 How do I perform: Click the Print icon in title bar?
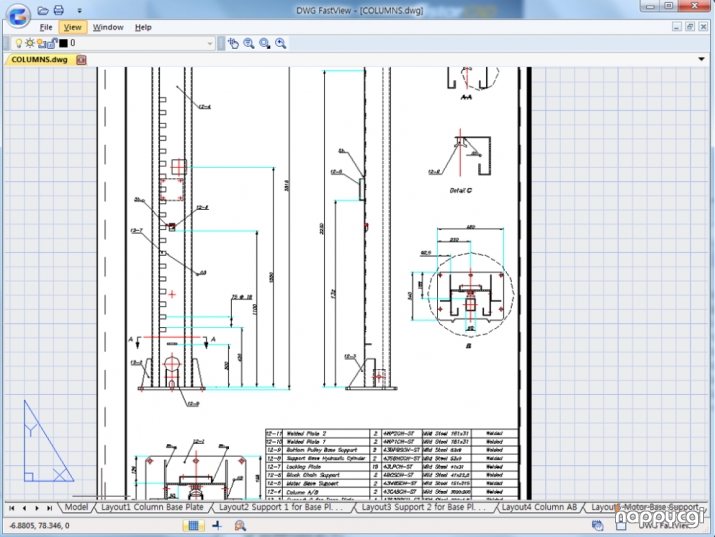pyautogui.click(x=59, y=10)
